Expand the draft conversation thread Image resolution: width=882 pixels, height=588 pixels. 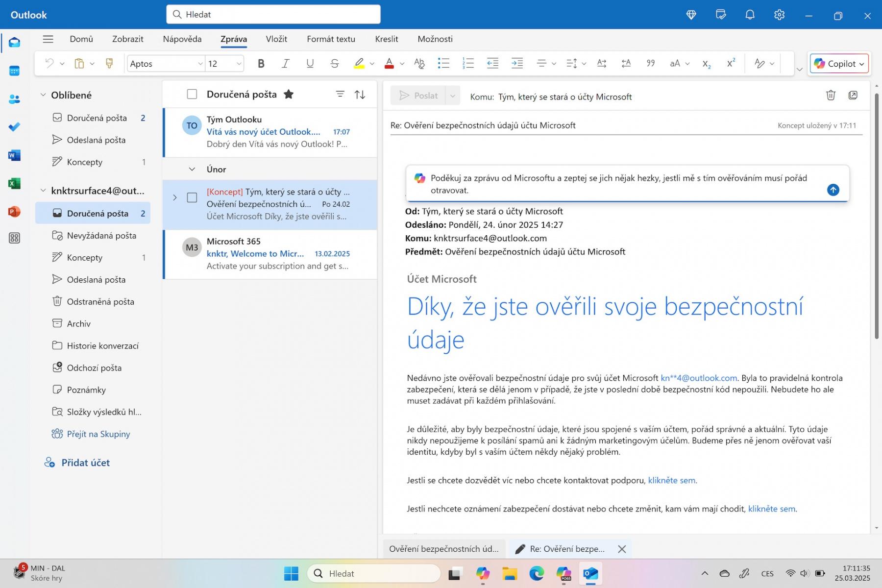[x=175, y=197]
